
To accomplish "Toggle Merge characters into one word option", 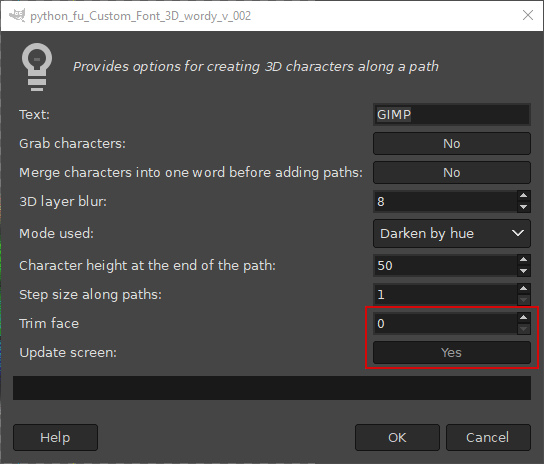I will [x=452, y=172].
